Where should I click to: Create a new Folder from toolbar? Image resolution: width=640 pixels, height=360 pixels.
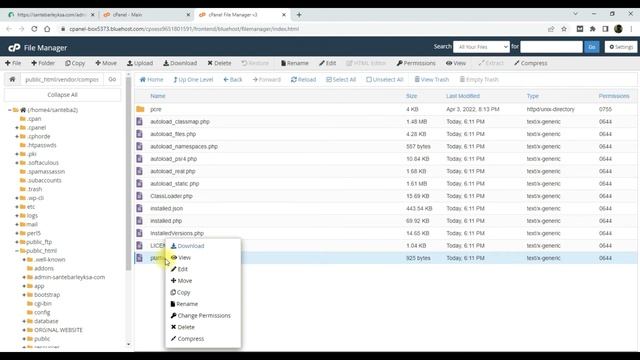tap(43, 63)
